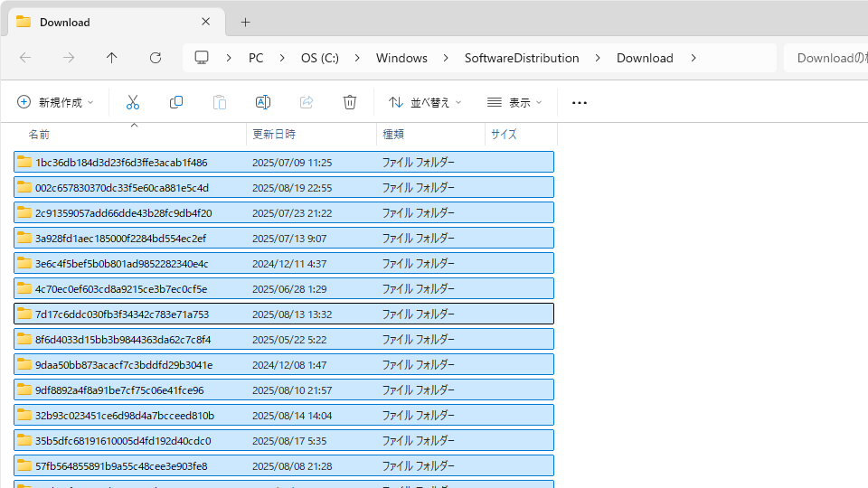Select folder 32b93c023451ce6d98d4a7bcceed810b
The height and width of the screenshot is (488, 868).
click(x=284, y=415)
